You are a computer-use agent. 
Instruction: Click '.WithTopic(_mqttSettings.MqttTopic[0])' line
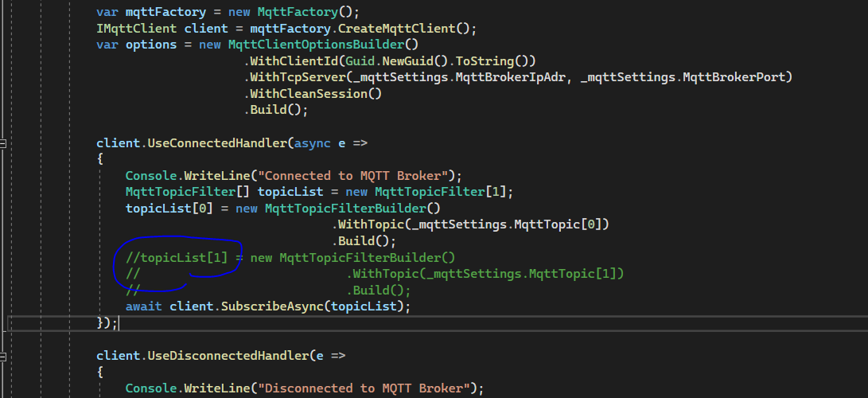pyautogui.click(x=470, y=224)
